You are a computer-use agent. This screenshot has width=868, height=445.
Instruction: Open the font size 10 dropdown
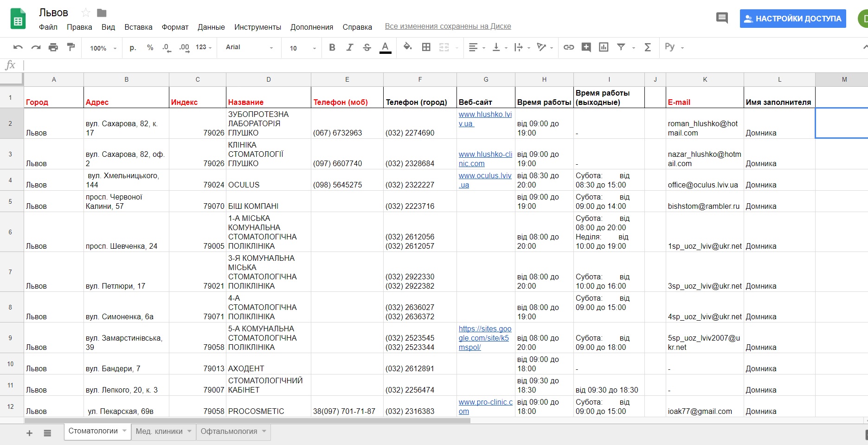pos(302,48)
